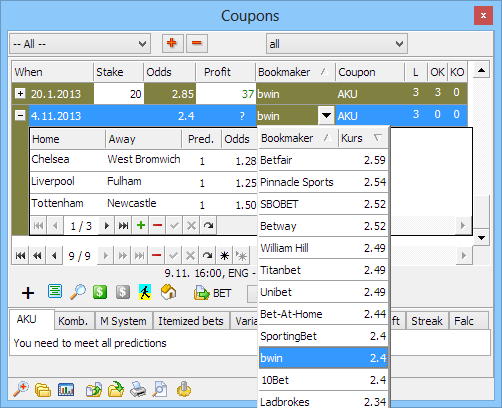The image size is (502, 408).
Task: Add match with green plus button
Action: coord(141,226)
